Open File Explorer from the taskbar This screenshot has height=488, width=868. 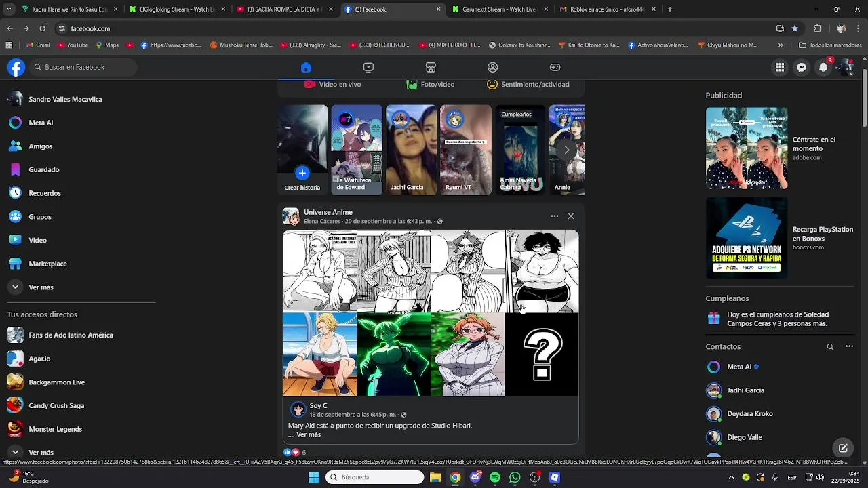[x=435, y=477]
